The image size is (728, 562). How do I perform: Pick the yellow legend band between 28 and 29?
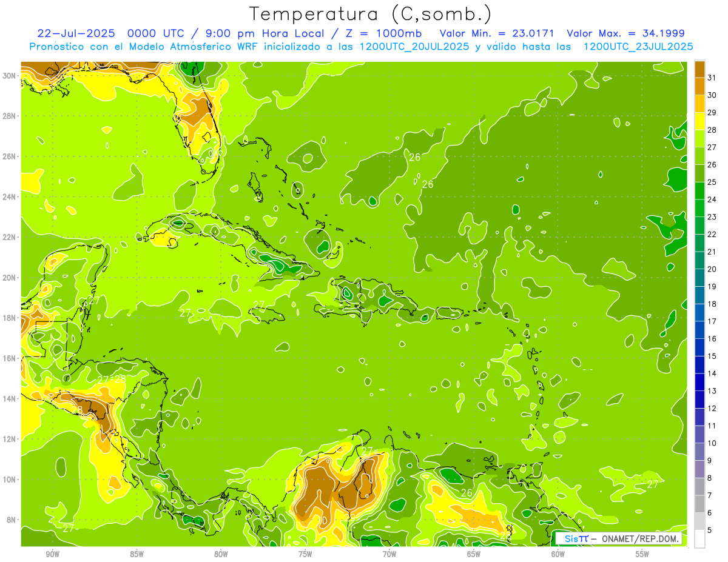[x=699, y=121]
